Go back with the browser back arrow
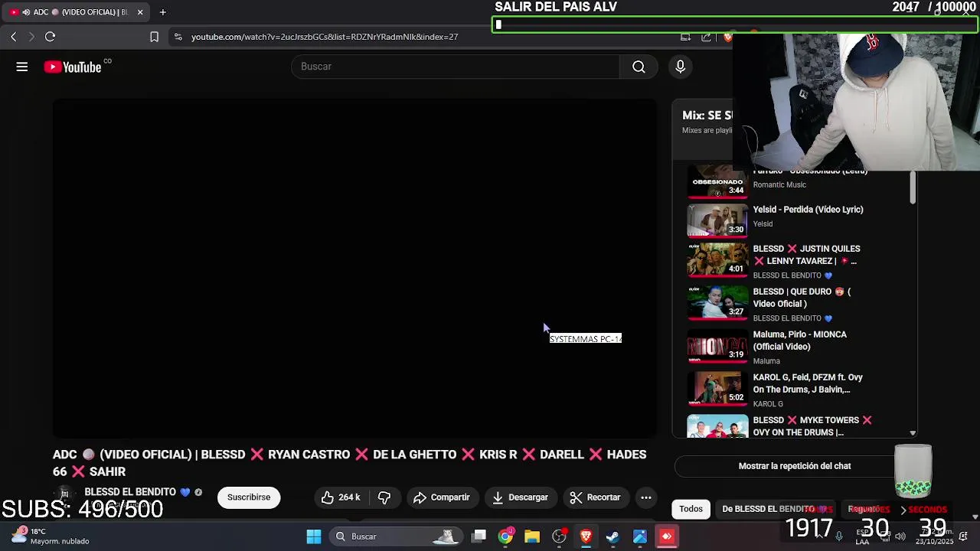This screenshot has height=551, width=980. (x=13, y=37)
